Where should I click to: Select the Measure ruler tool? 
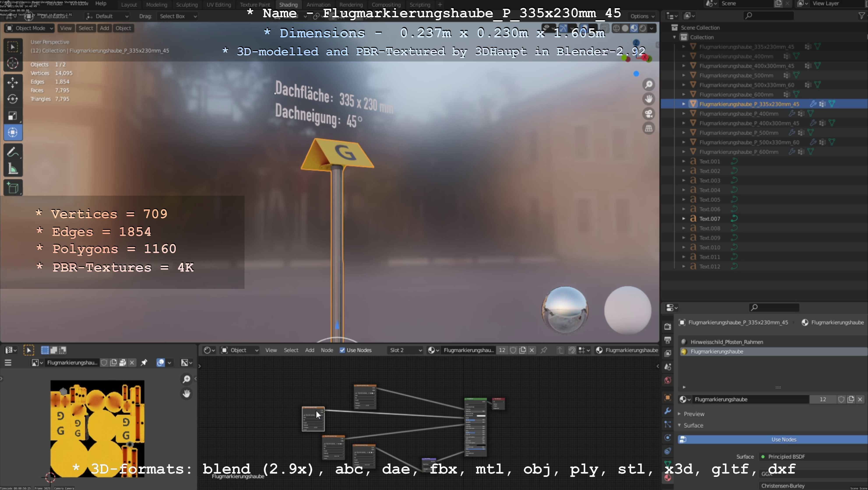point(13,169)
